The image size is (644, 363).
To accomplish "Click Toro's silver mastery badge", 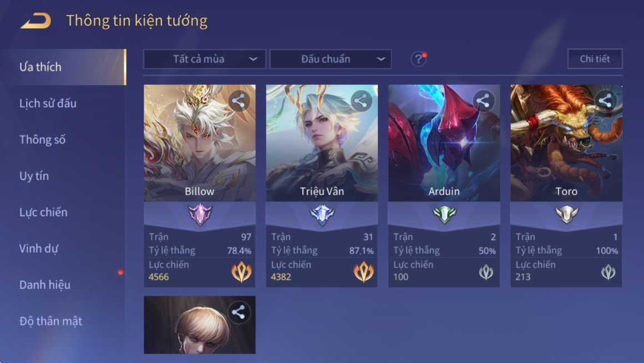I will pos(566,214).
